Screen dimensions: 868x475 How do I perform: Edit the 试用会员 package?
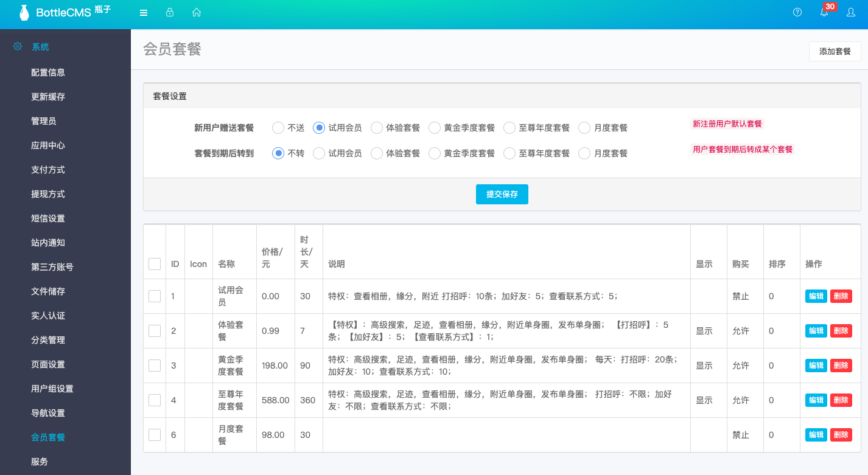tap(816, 296)
